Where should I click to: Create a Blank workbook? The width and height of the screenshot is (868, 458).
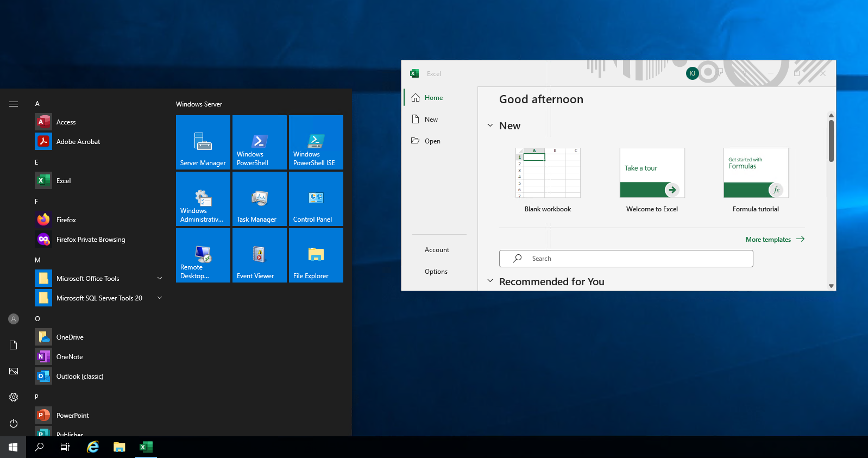[x=548, y=180]
